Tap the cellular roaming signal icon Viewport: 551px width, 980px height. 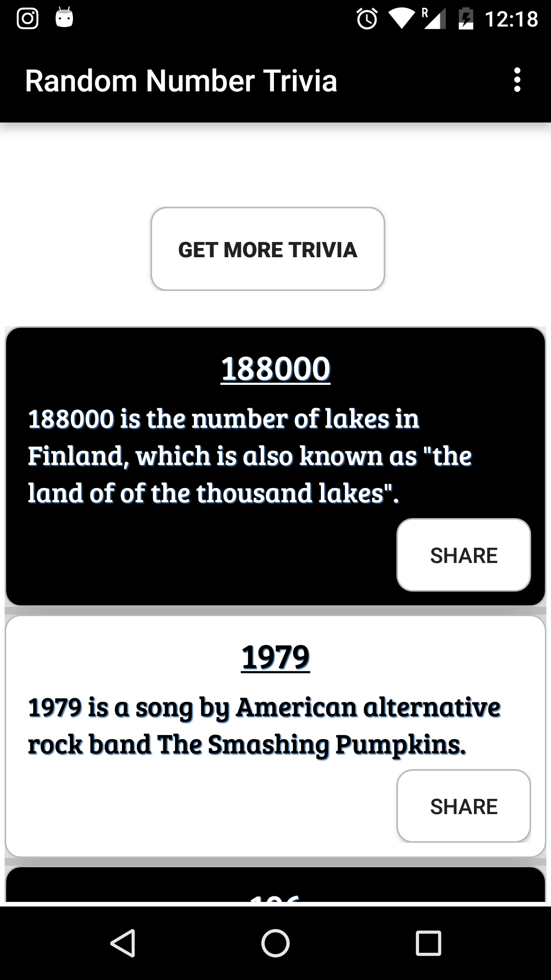point(434,19)
